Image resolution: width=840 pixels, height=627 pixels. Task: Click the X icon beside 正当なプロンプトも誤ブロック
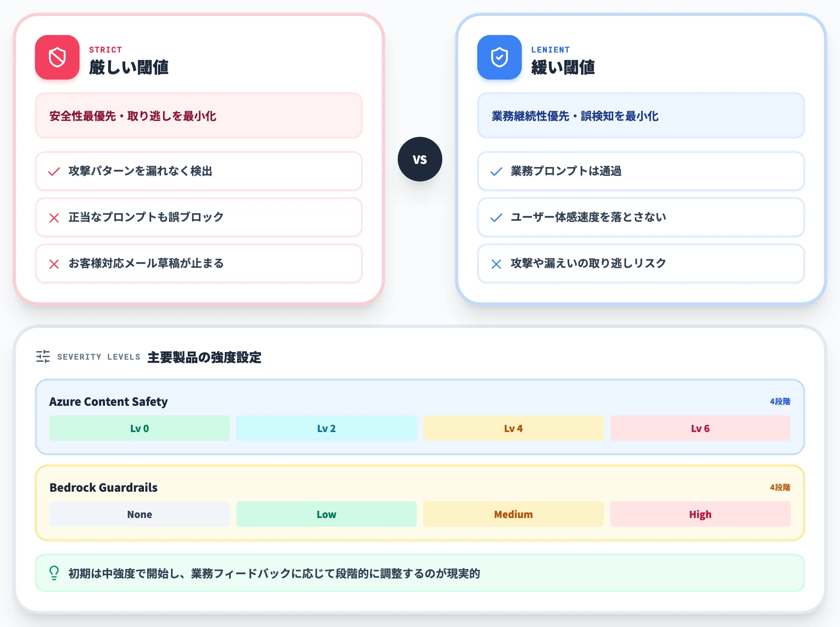click(x=54, y=218)
